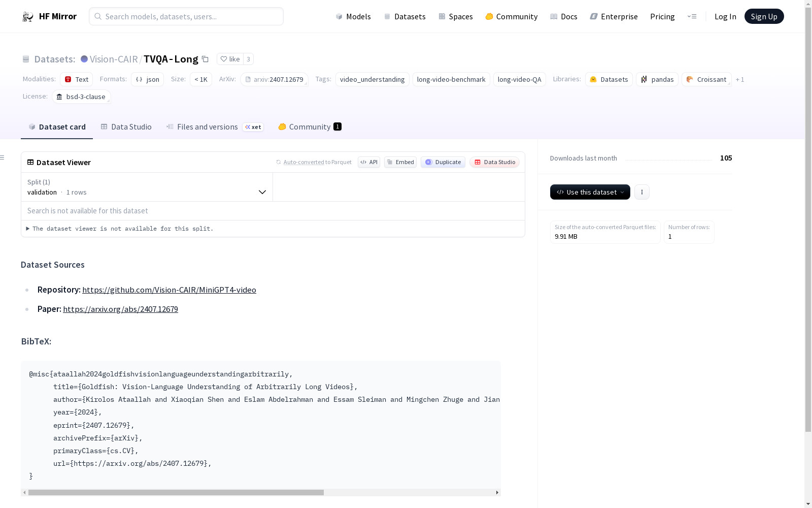The height and width of the screenshot is (508, 812).
Task: Open the Use this dataset dropdown
Action: tap(590, 192)
